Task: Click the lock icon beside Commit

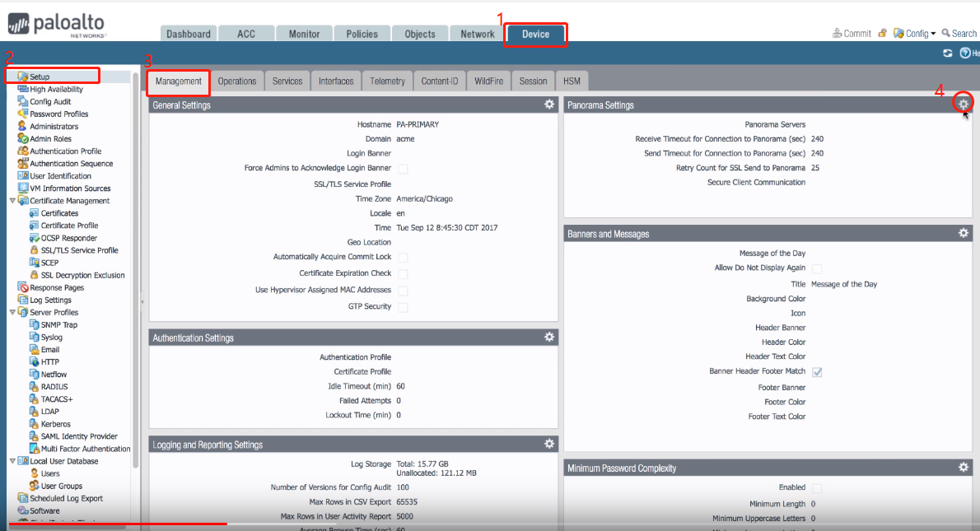Action: 883,34
